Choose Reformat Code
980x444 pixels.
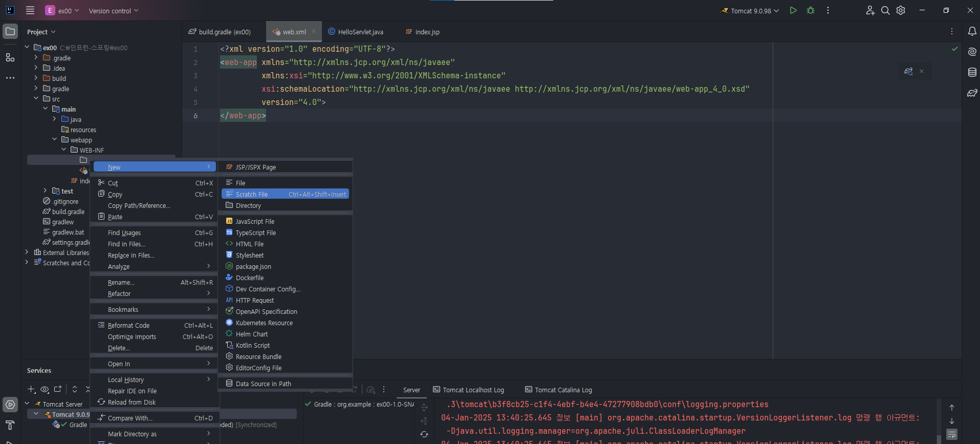(155, 325)
